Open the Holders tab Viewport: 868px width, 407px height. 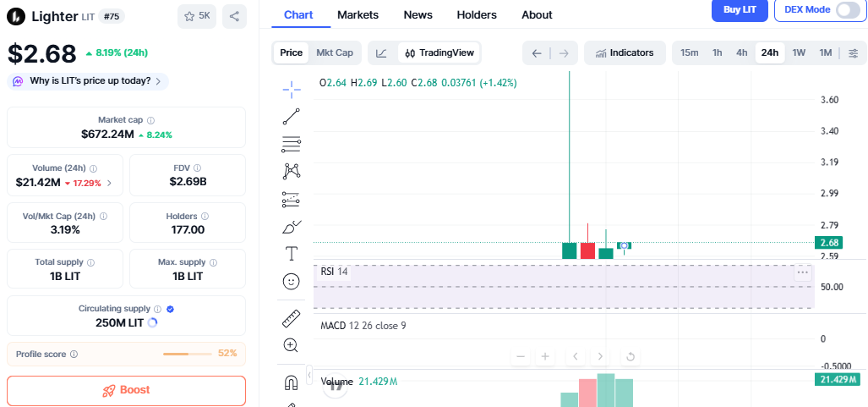pos(477,14)
